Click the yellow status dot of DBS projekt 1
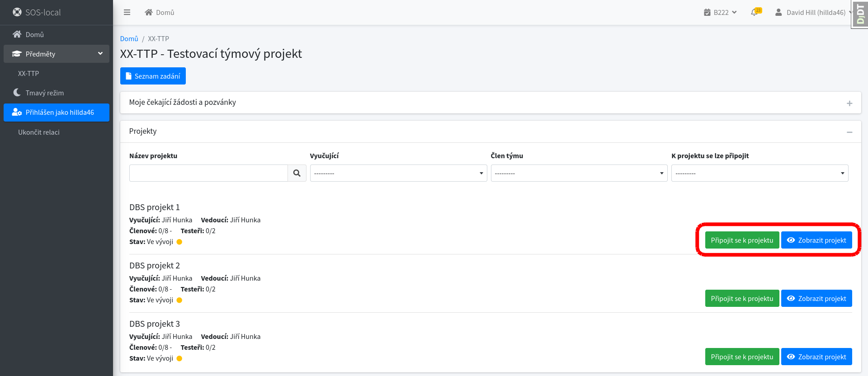Image resolution: width=868 pixels, height=376 pixels. [179, 242]
